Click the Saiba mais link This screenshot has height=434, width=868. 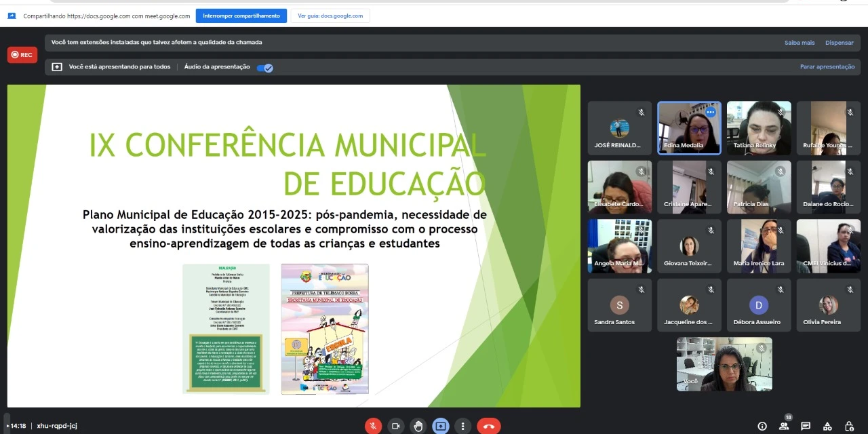click(x=800, y=43)
